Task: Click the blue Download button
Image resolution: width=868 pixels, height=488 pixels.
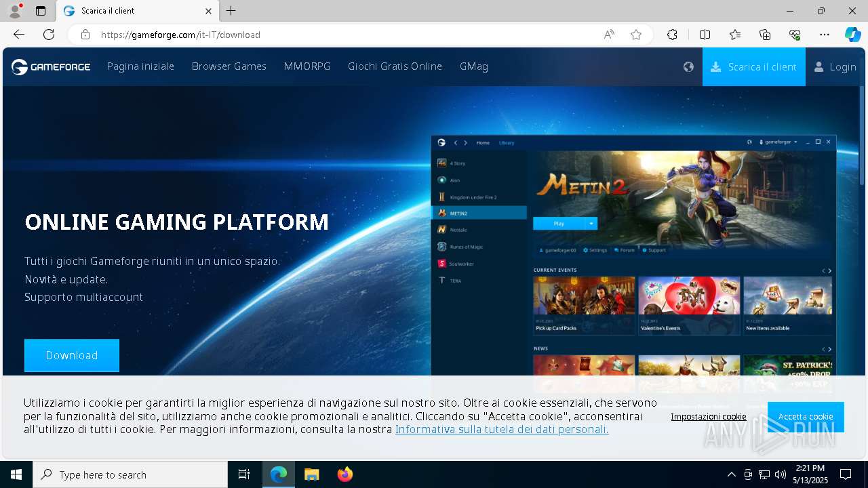Action: coord(72,355)
